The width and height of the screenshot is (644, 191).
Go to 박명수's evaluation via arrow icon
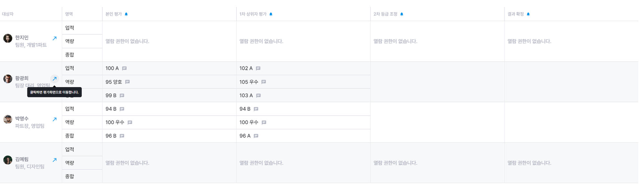coord(54,119)
